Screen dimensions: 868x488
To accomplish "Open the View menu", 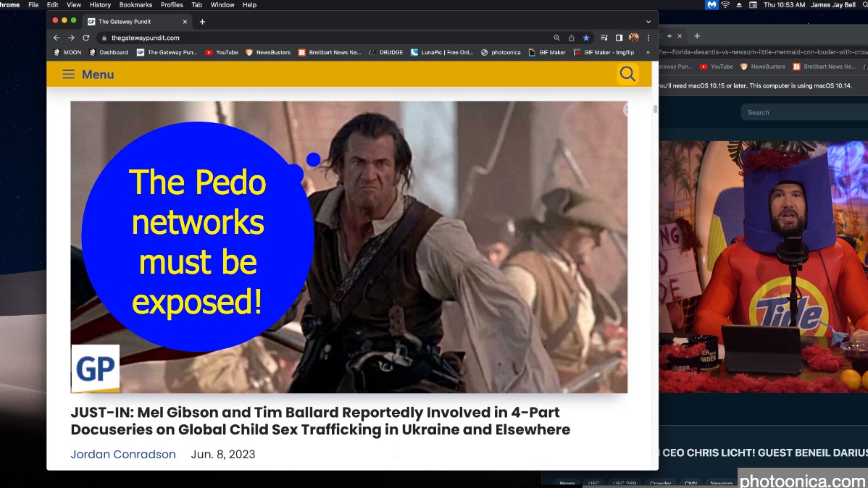I will click(74, 5).
